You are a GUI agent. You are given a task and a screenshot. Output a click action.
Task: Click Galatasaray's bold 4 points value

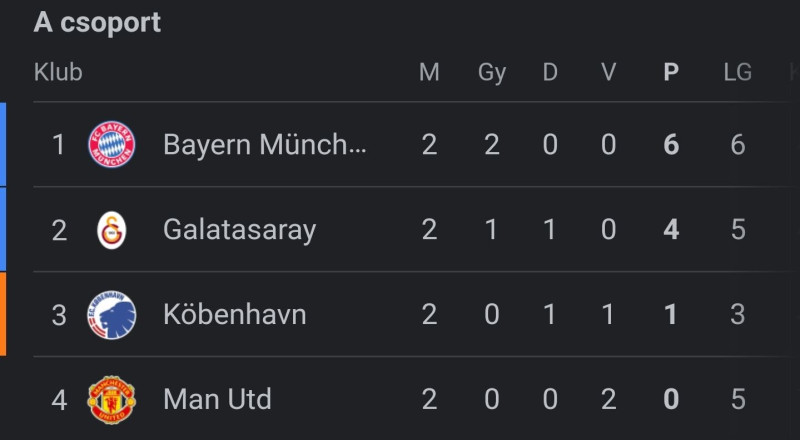(x=671, y=230)
